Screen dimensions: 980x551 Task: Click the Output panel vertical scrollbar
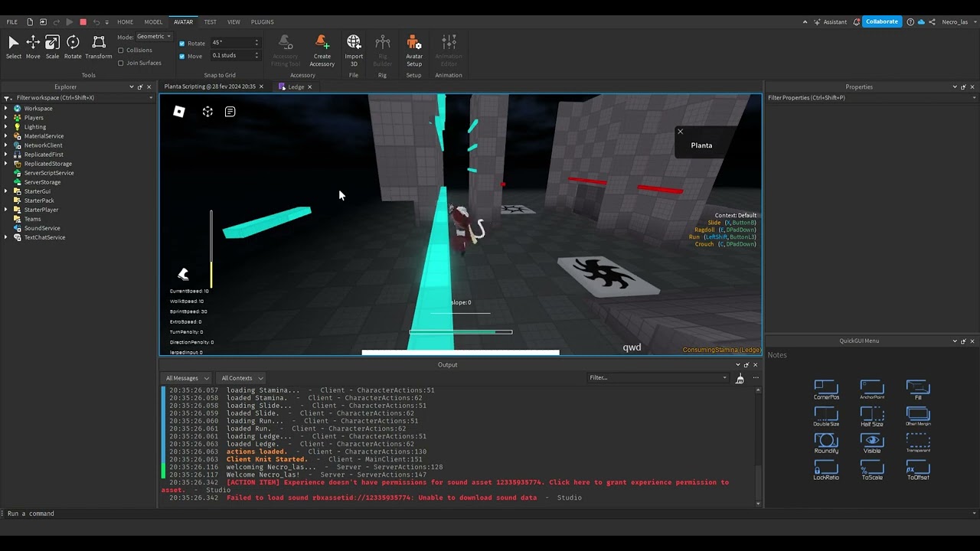click(759, 446)
